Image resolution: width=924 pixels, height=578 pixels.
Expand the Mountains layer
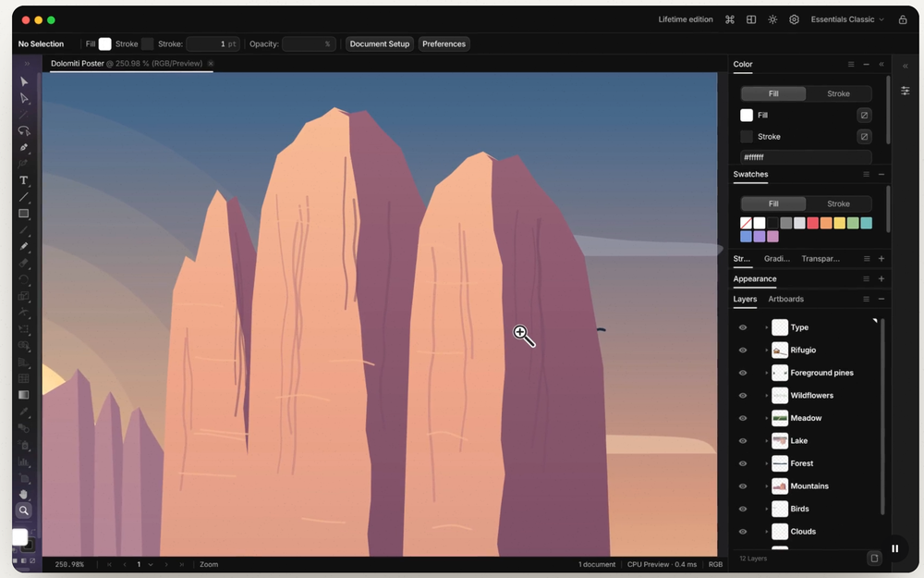click(766, 486)
